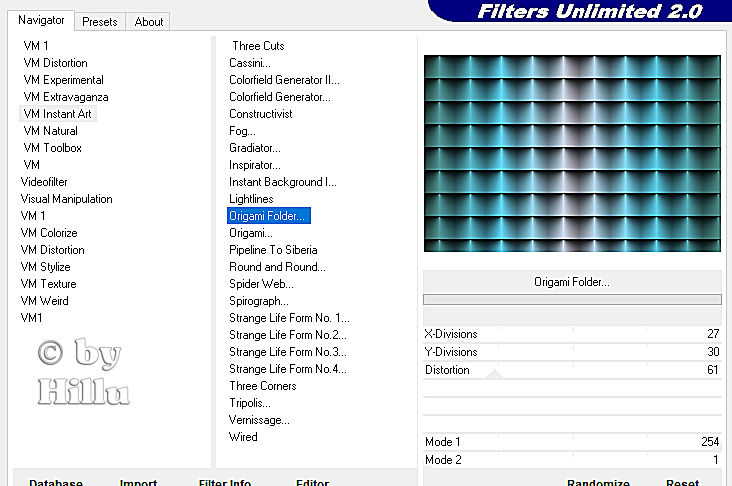
Task: Choose the Round and Round... filter
Action: [x=277, y=267]
